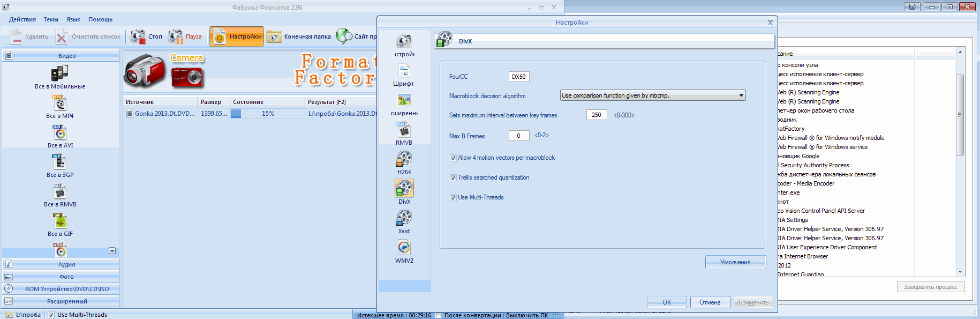
Task: Open the Действия menu
Action: [x=22, y=19]
